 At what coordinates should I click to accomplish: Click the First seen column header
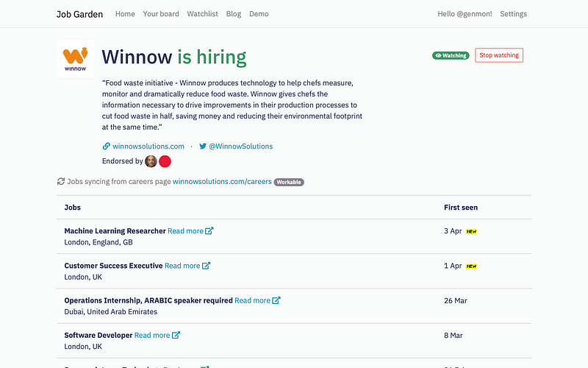(x=461, y=208)
